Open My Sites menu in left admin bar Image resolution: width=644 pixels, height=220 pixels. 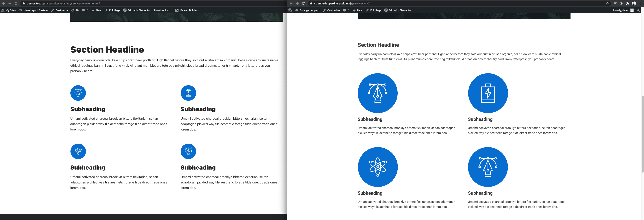coord(9,10)
